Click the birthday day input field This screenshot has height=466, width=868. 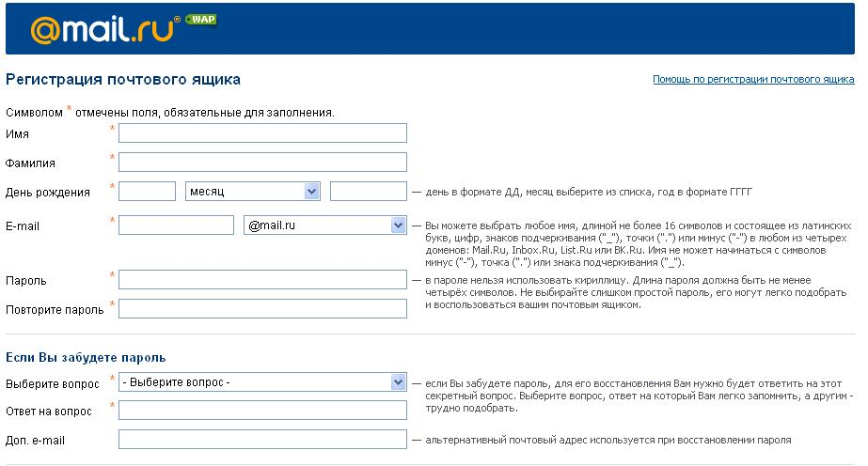tap(147, 192)
